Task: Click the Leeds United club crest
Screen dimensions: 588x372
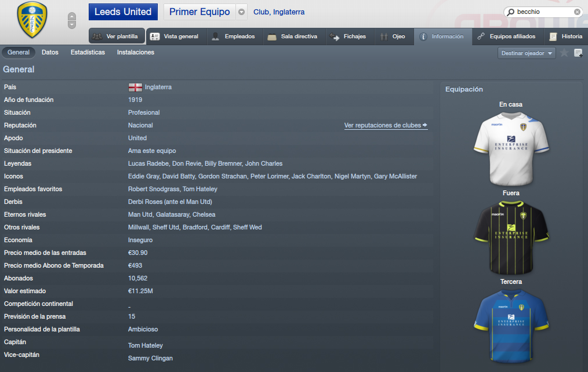Action: (32, 20)
